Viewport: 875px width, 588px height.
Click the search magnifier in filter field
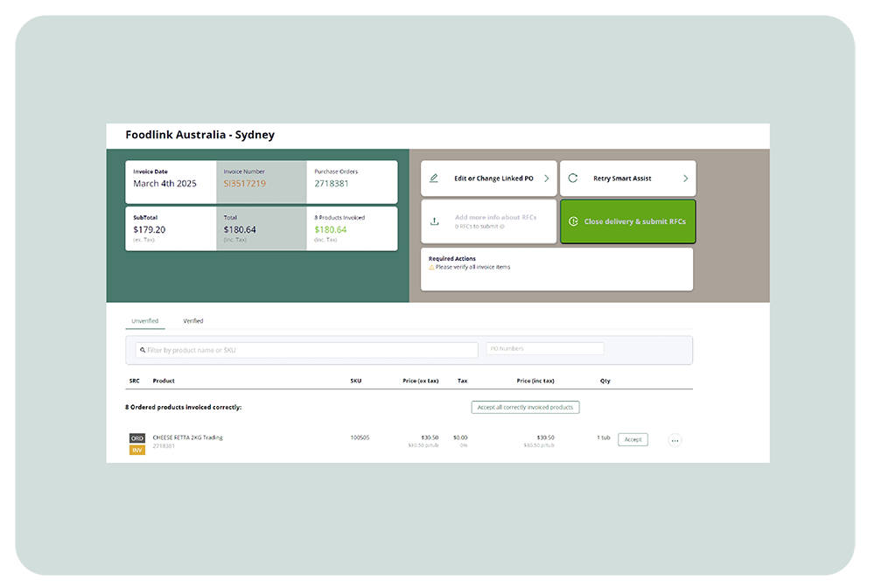pos(142,350)
